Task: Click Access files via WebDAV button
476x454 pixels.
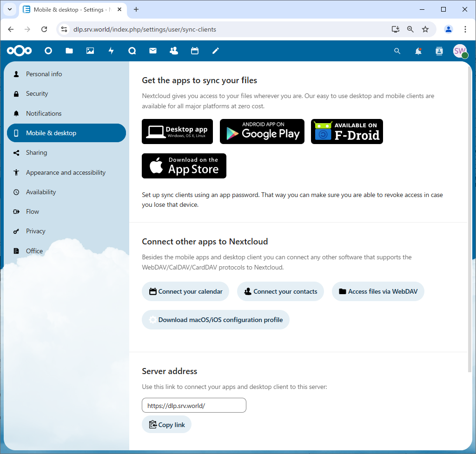Action: coord(378,291)
